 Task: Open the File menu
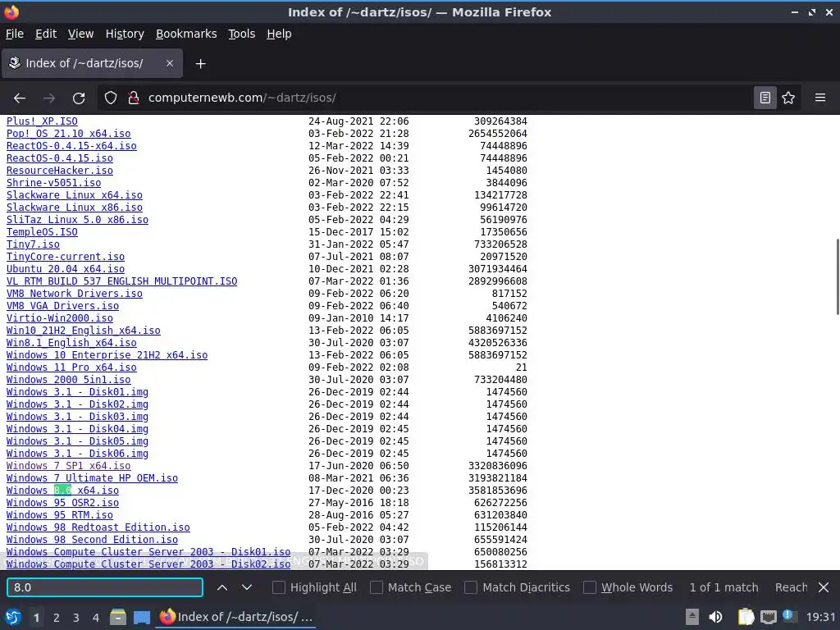coord(15,34)
